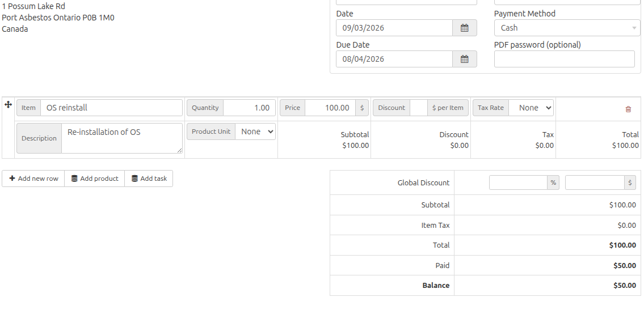
Task: Click into the Description text area
Action: (x=121, y=138)
